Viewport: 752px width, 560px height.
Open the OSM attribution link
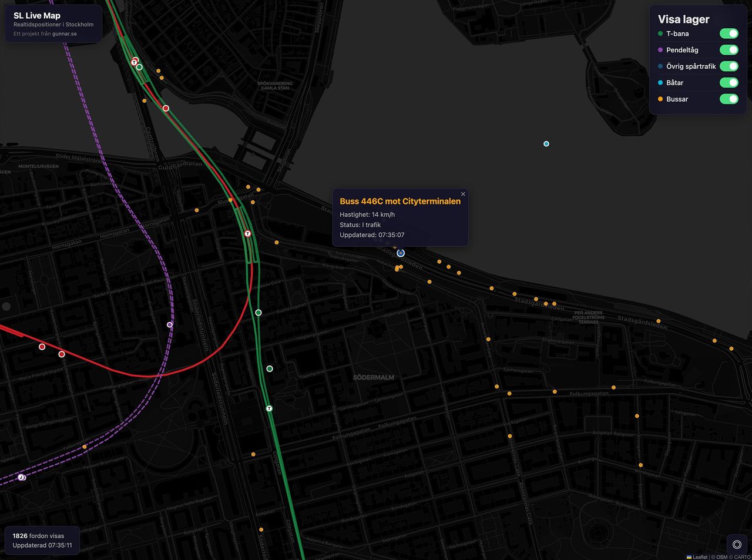721,557
